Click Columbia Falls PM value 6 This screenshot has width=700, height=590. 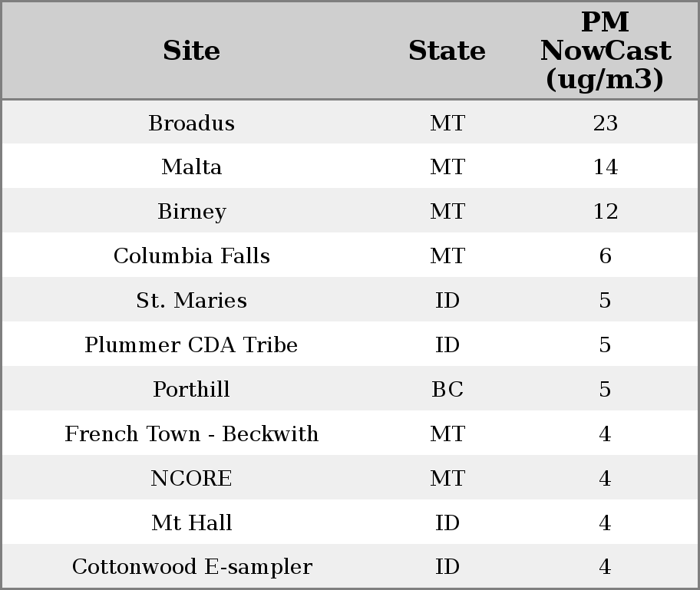[605, 256]
